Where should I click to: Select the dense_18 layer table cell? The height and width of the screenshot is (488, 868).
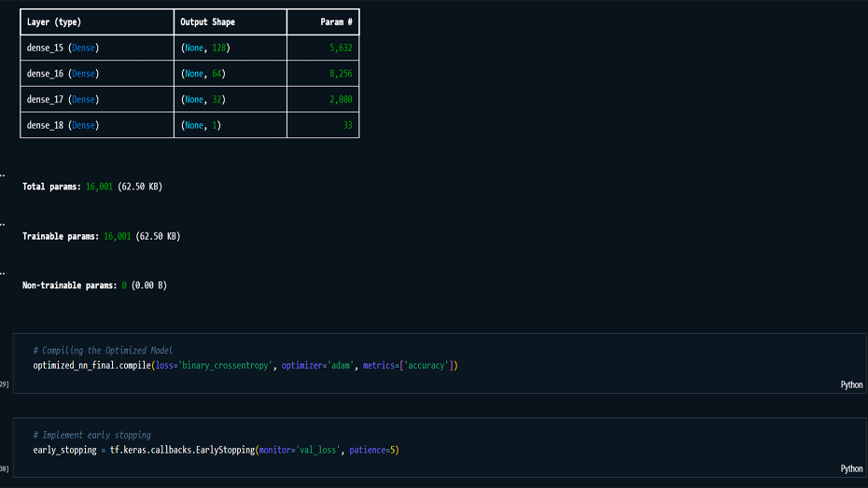[x=63, y=125]
